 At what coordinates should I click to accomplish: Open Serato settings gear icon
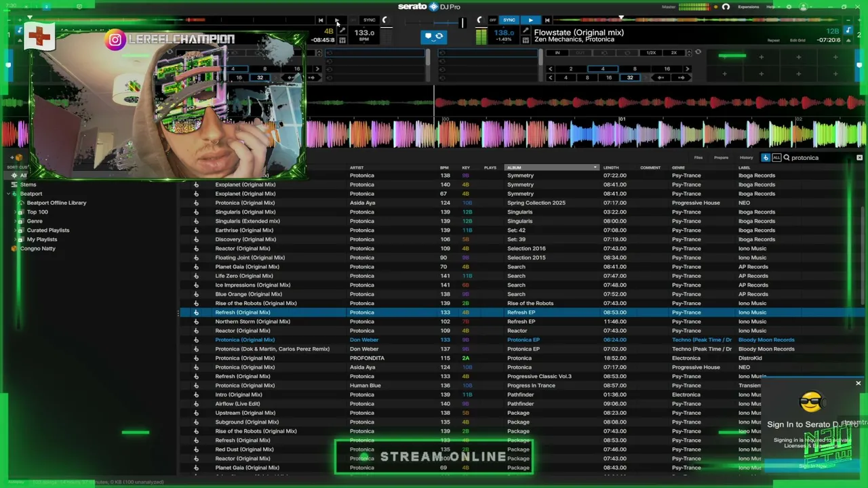[x=789, y=7]
